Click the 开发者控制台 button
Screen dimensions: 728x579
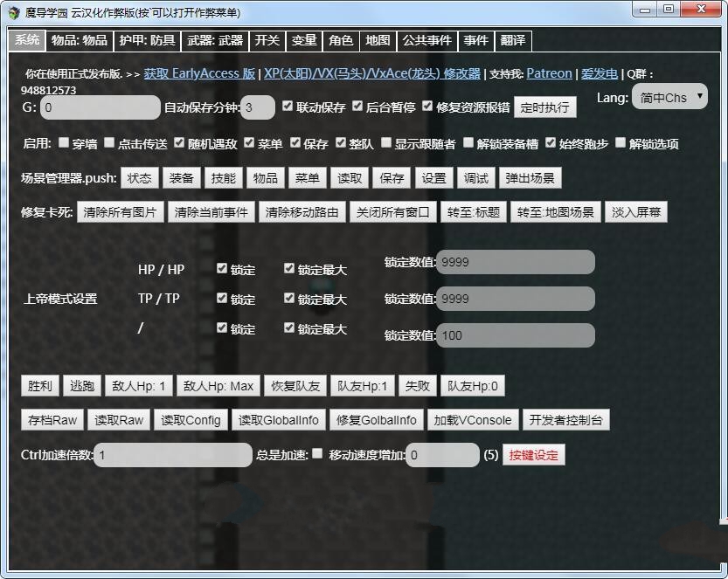point(565,420)
